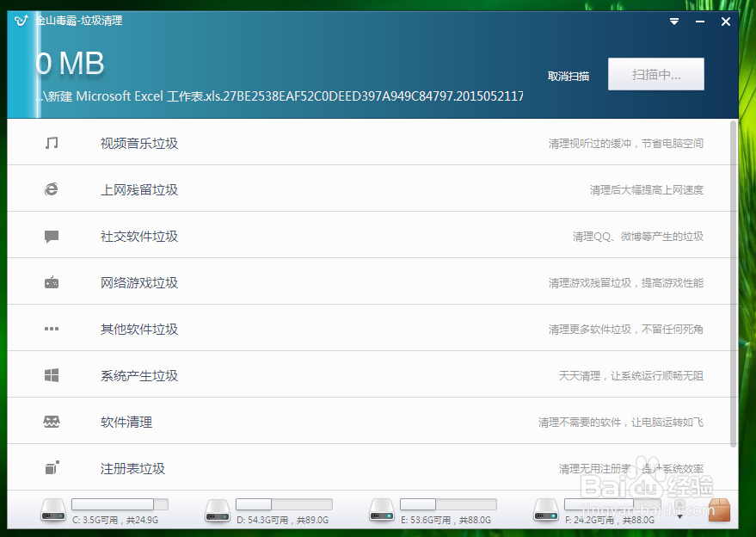Click the E: 53.6G可用 capacity label

coord(446,520)
